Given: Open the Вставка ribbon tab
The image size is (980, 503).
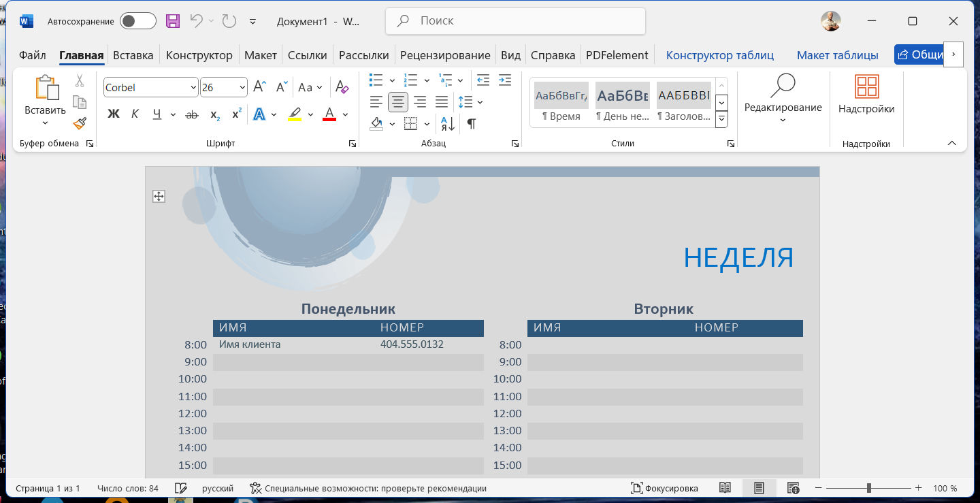Looking at the screenshot, I should [133, 55].
